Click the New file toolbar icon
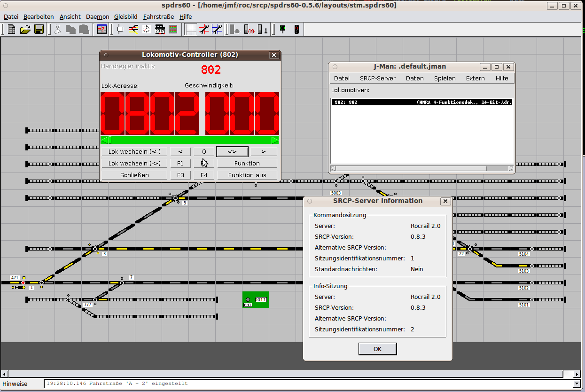585x392 pixels. point(12,29)
